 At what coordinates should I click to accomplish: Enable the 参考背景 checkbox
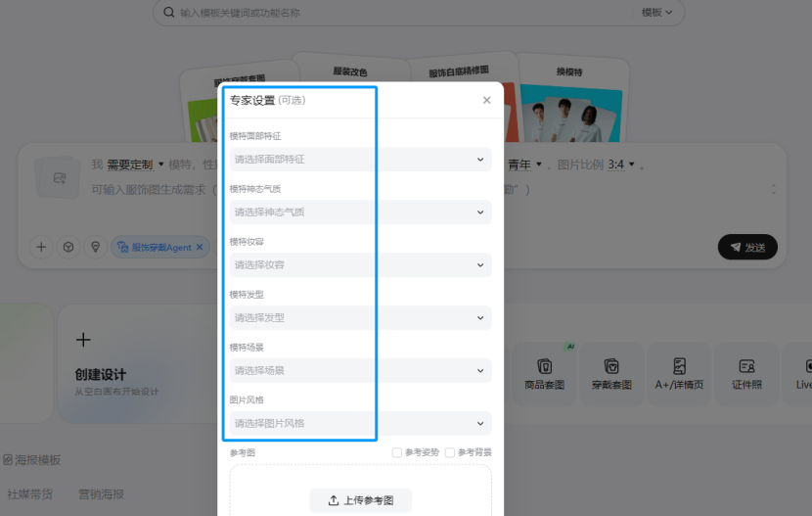coord(450,452)
